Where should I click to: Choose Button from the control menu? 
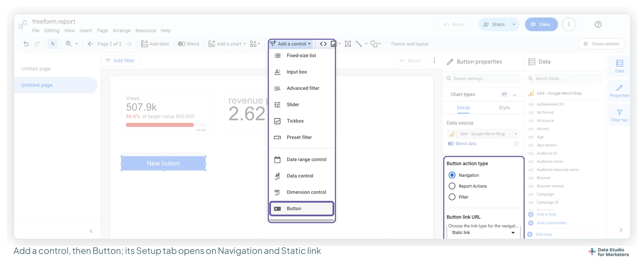click(301, 209)
